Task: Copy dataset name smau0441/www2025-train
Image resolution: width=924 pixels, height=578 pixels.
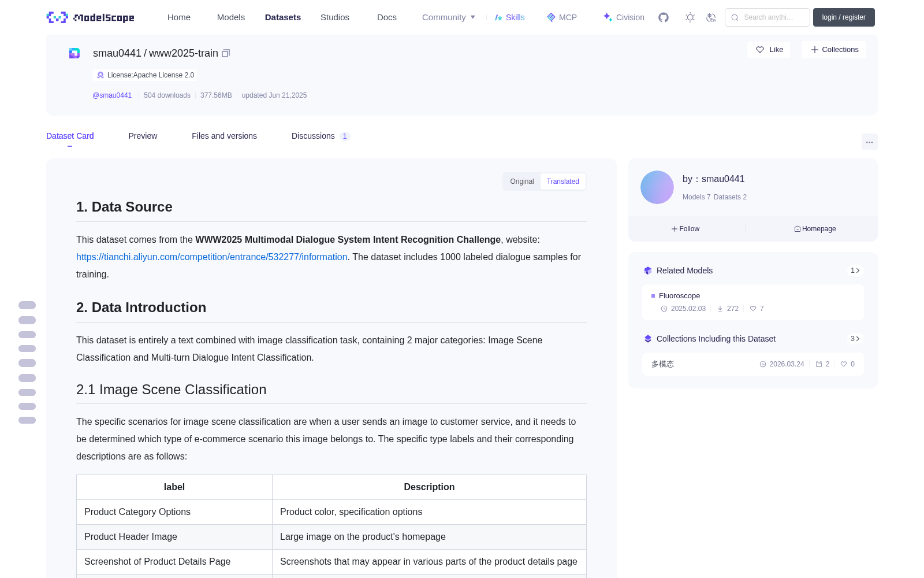Action: tap(226, 53)
